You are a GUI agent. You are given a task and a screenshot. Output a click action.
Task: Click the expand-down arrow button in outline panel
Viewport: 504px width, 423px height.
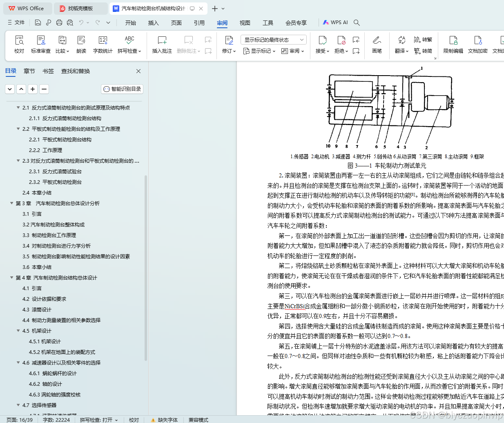10,89
